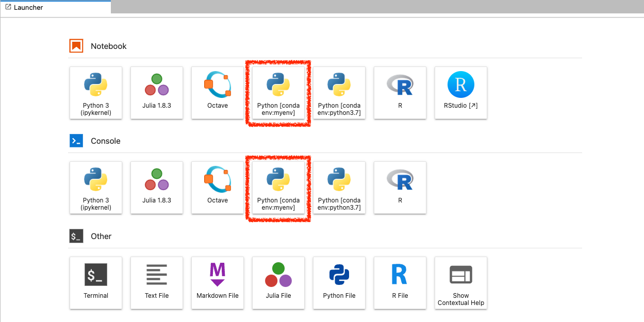Start notebook with conda env:myenv kernel
644x322 pixels.
[x=278, y=93]
